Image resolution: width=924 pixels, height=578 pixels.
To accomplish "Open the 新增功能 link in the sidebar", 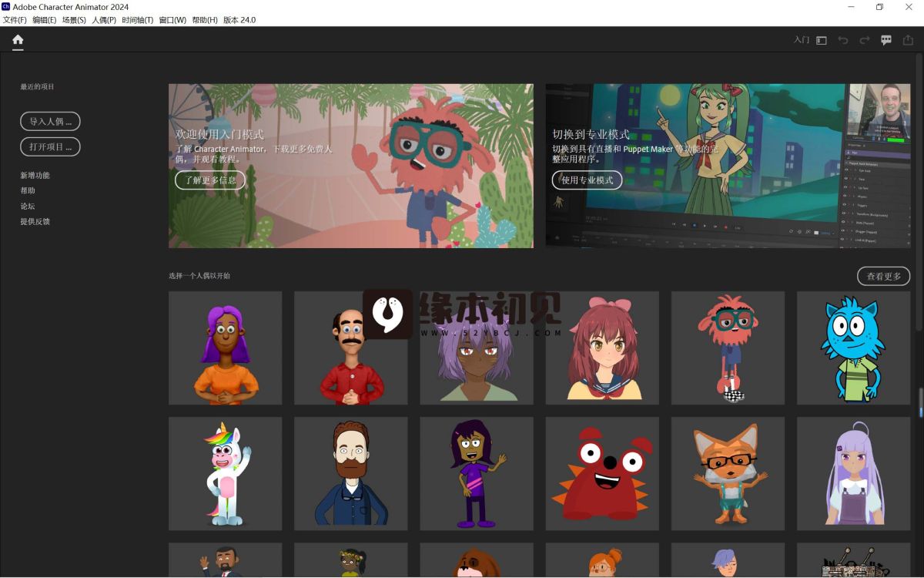I will [x=35, y=175].
